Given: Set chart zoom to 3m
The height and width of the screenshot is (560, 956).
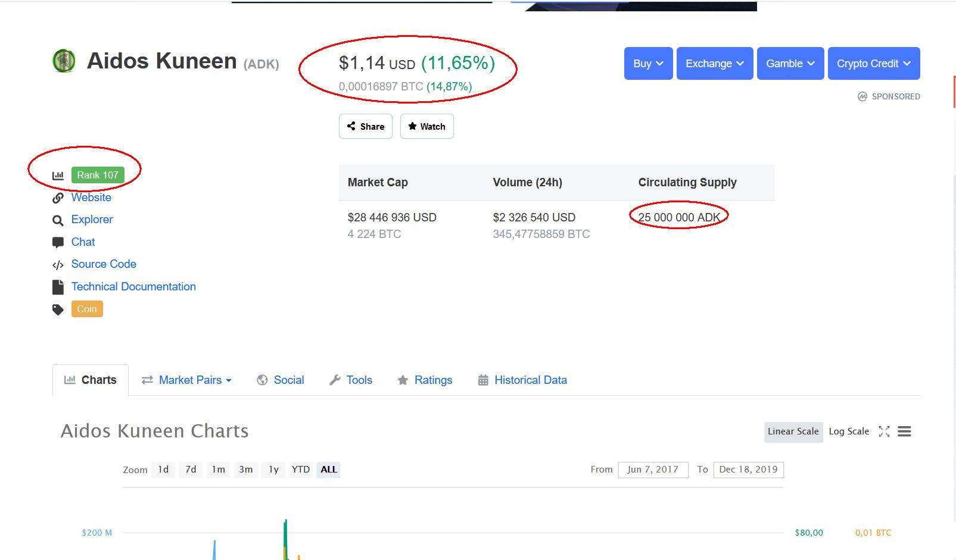Looking at the screenshot, I should (x=246, y=470).
